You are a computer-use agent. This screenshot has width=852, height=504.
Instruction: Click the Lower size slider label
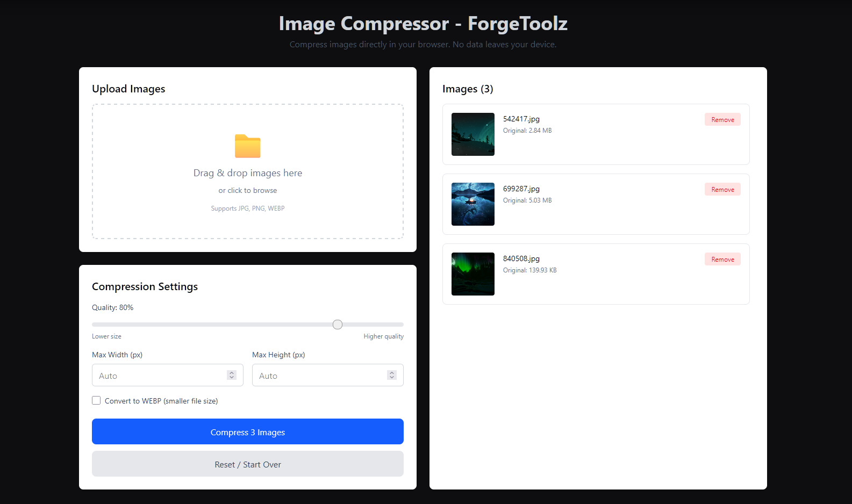tap(106, 336)
